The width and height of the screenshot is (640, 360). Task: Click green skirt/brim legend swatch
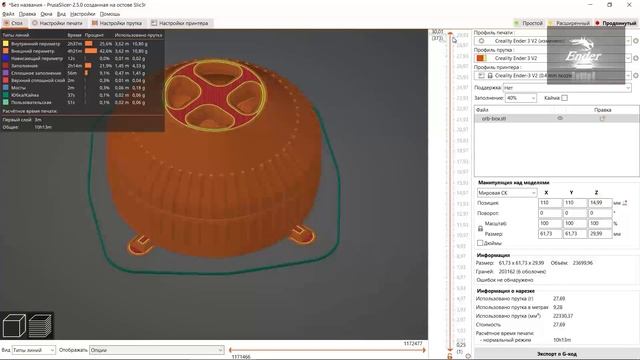[6, 95]
